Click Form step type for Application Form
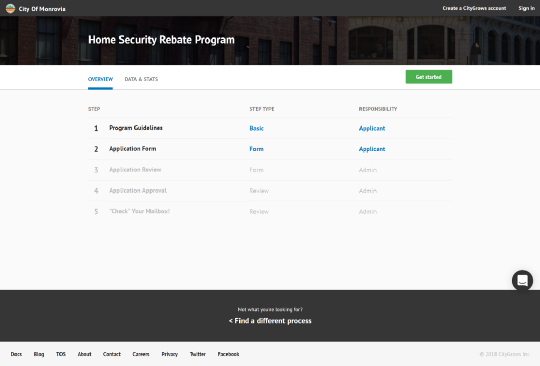 pos(257,149)
